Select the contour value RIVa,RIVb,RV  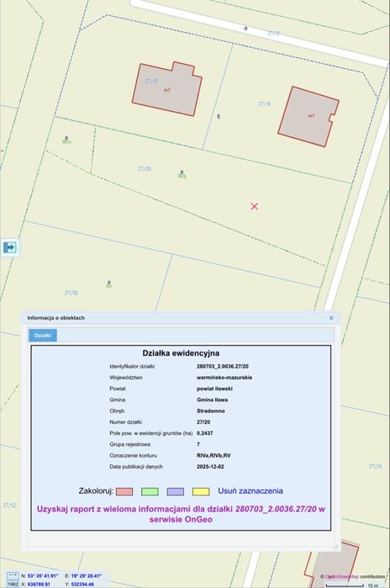(x=213, y=456)
